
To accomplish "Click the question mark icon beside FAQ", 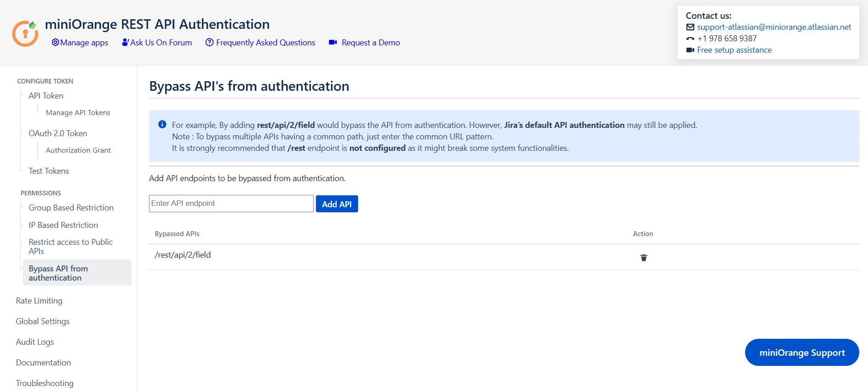I will [x=210, y=42].
